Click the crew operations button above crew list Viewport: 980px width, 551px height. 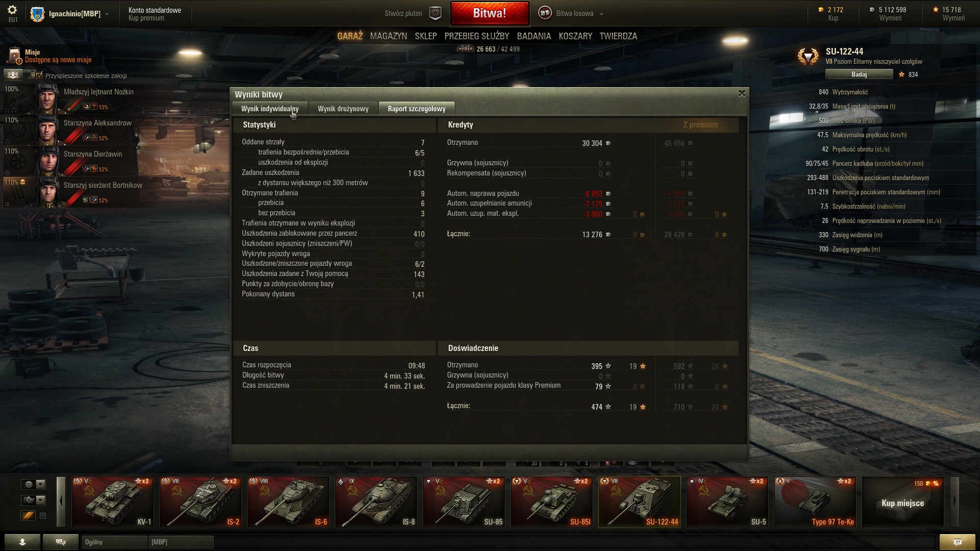(x=13, y=75)
